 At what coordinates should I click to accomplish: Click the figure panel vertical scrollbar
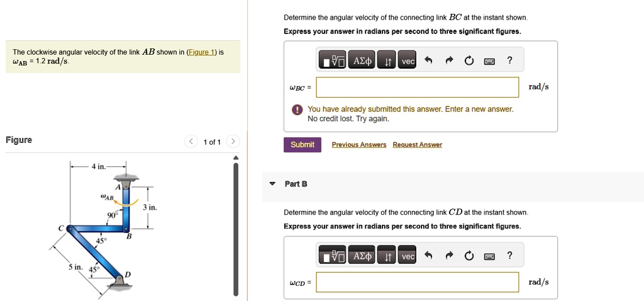pos(236,227)
